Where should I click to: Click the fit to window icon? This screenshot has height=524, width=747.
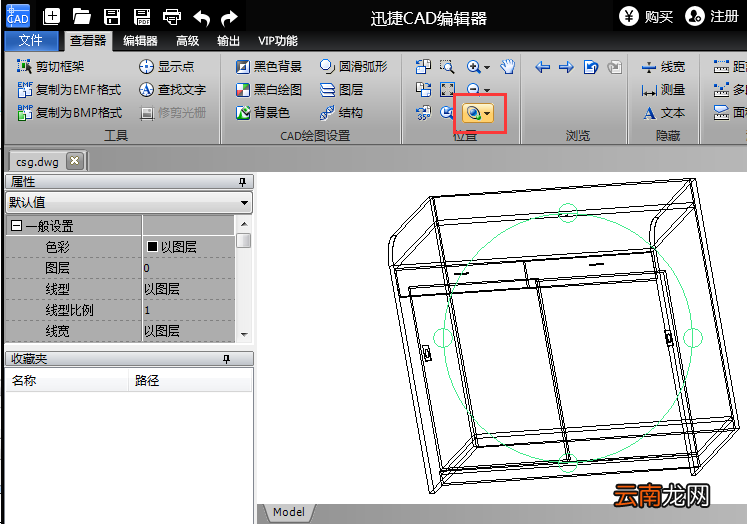click(447, 90)
